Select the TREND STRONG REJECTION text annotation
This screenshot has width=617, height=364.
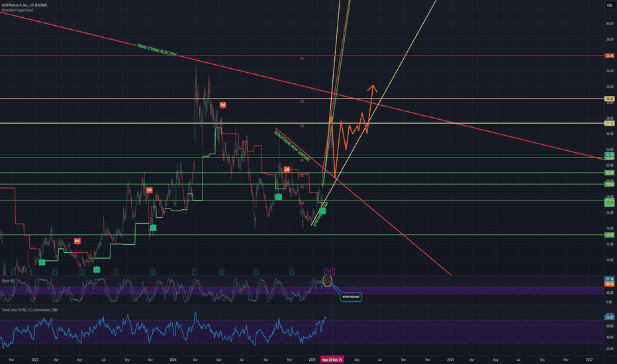coord(157,50)
